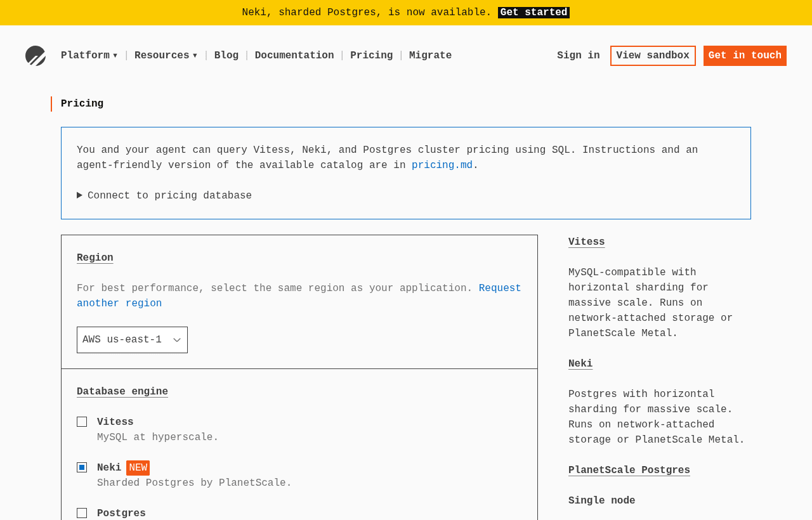Click the Vitess heading in sidebar

pyautogui.click(x=587, y=242)
